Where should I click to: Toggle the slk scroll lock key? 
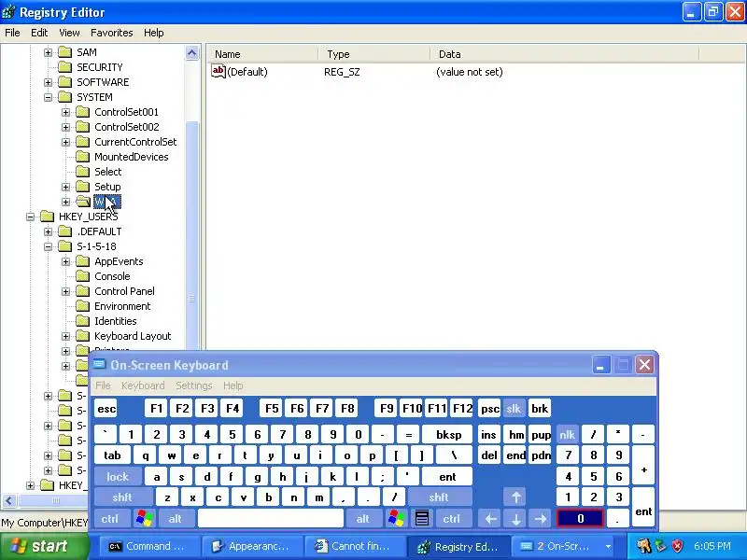(514, 409)
